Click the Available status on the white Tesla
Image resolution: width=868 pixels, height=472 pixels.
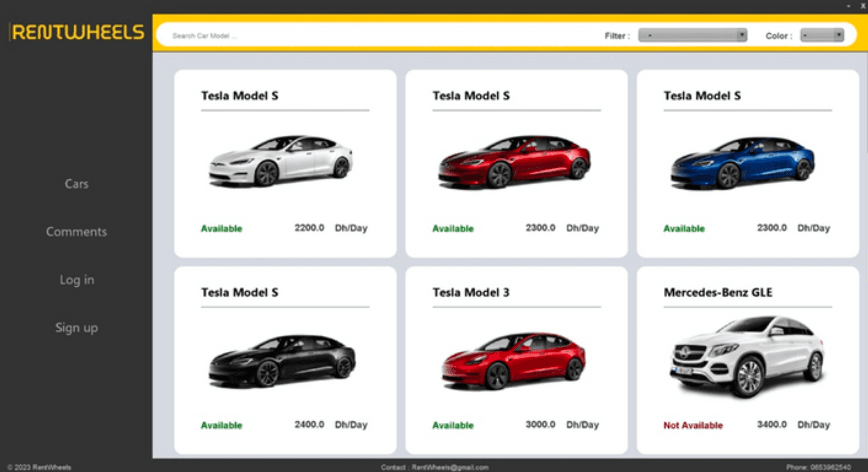222,228
